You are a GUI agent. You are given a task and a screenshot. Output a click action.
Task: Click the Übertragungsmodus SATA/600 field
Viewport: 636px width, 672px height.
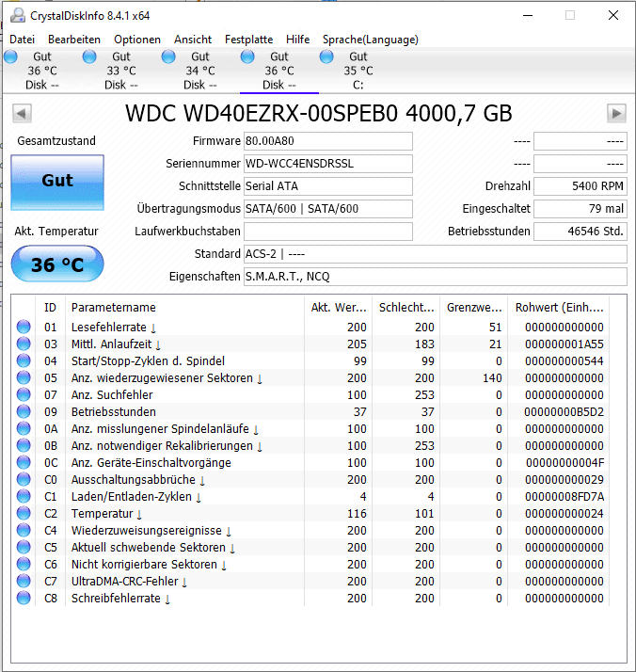click(328, 209)
